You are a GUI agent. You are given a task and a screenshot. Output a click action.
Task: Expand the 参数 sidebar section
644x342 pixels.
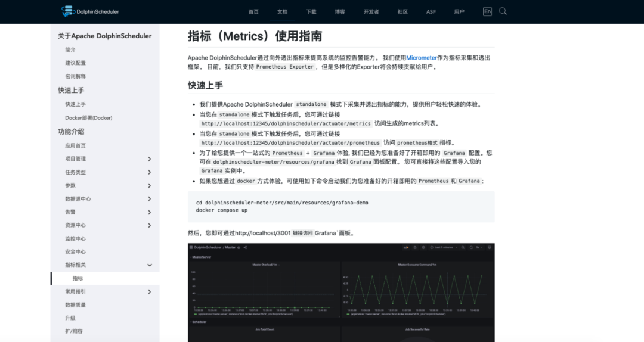[150, 185]
